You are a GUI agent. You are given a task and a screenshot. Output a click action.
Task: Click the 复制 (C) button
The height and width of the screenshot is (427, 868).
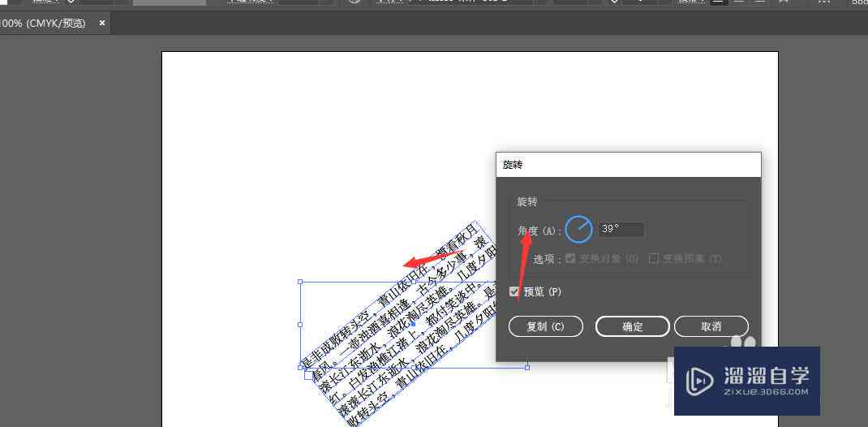(545, 326)
